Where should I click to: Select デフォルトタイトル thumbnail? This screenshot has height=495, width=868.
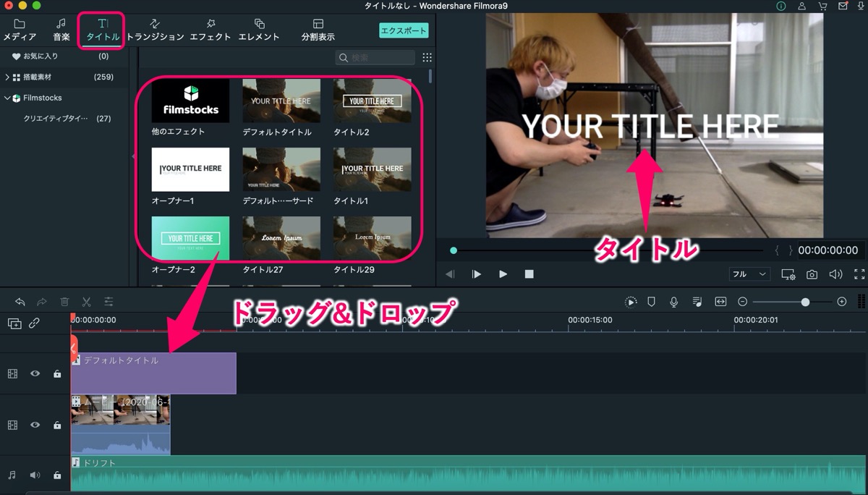281,101
